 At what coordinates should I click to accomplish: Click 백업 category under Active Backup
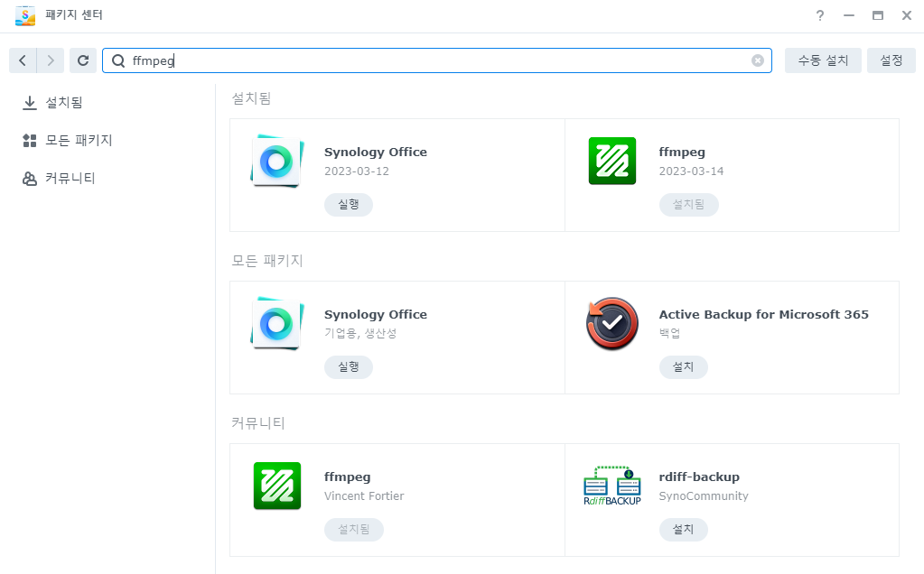point(669,333)
